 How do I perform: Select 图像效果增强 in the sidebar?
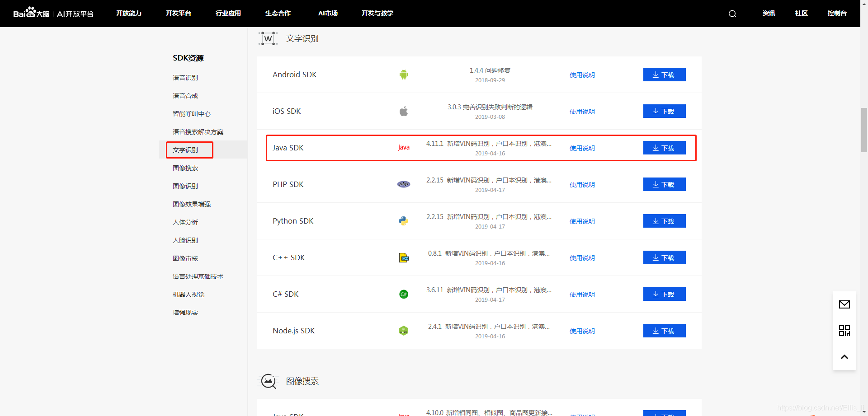(x=192, y=204)
